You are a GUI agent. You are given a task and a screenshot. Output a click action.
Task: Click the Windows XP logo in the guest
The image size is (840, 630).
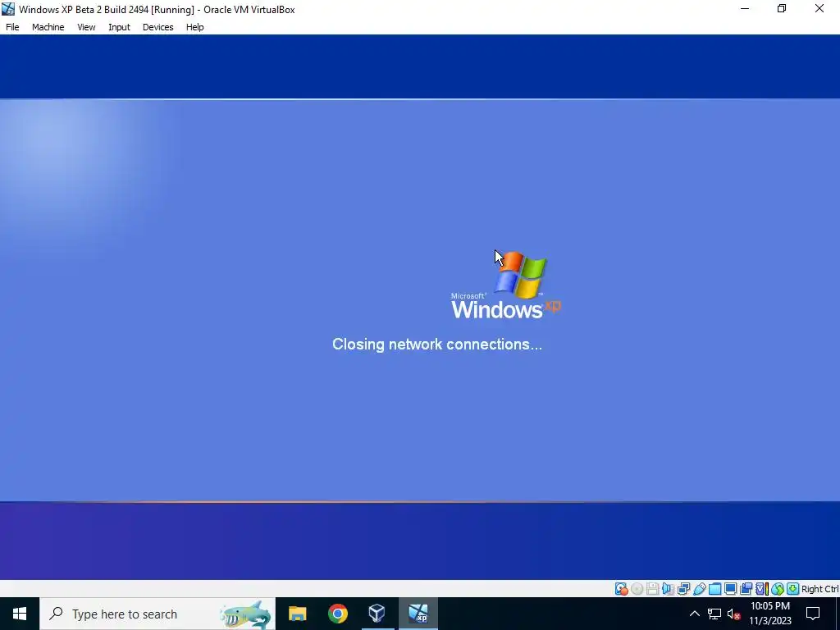[506, 285]
